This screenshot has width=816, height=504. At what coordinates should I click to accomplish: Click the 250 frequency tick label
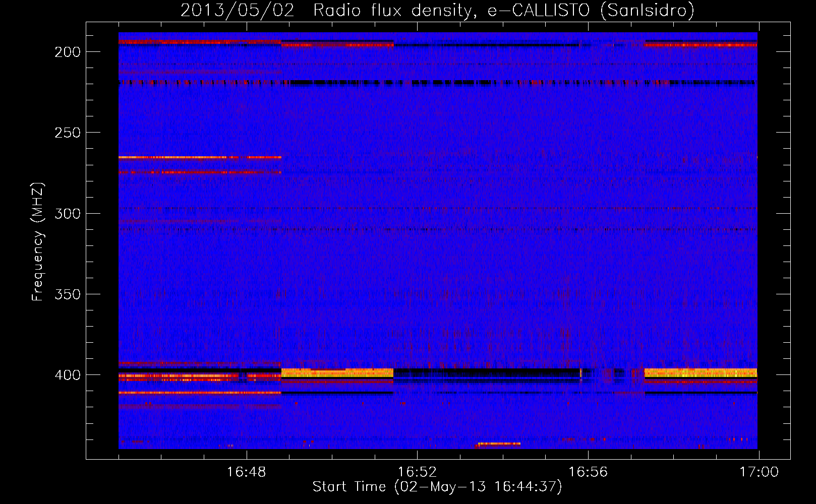click(x=68, y=133)
